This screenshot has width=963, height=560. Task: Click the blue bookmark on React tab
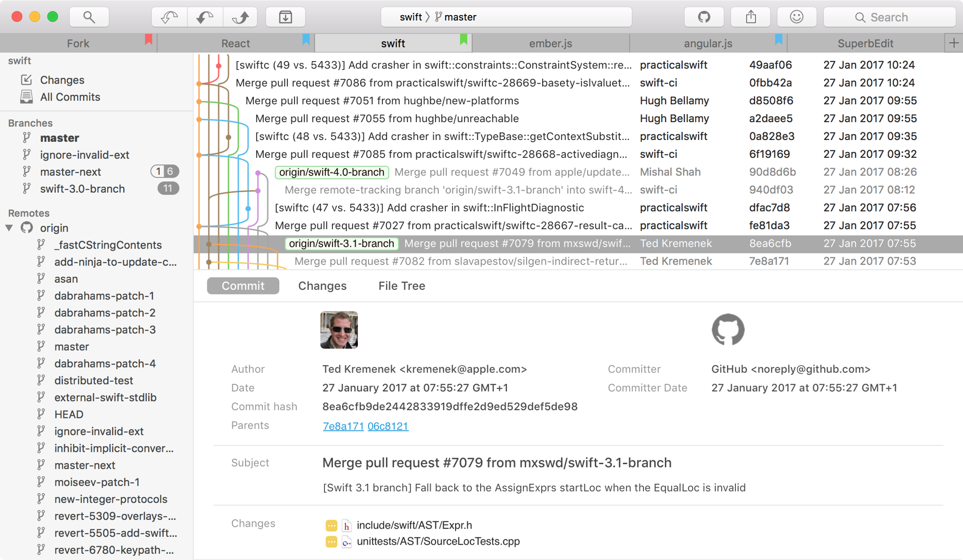(306, 39)
